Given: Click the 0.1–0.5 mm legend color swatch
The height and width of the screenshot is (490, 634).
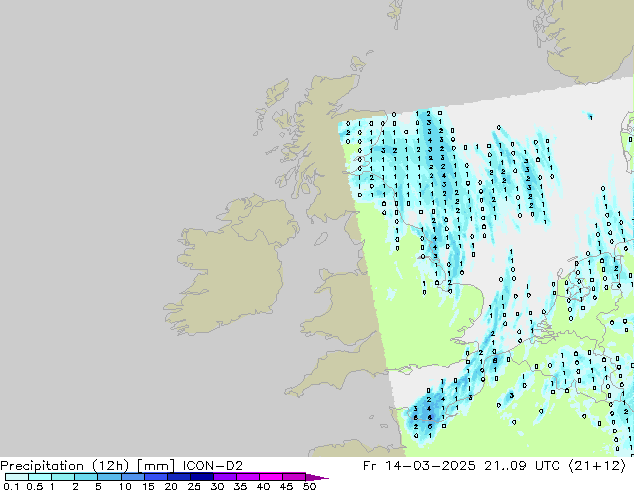Looking at the screenshot, I should pos(17,477).
